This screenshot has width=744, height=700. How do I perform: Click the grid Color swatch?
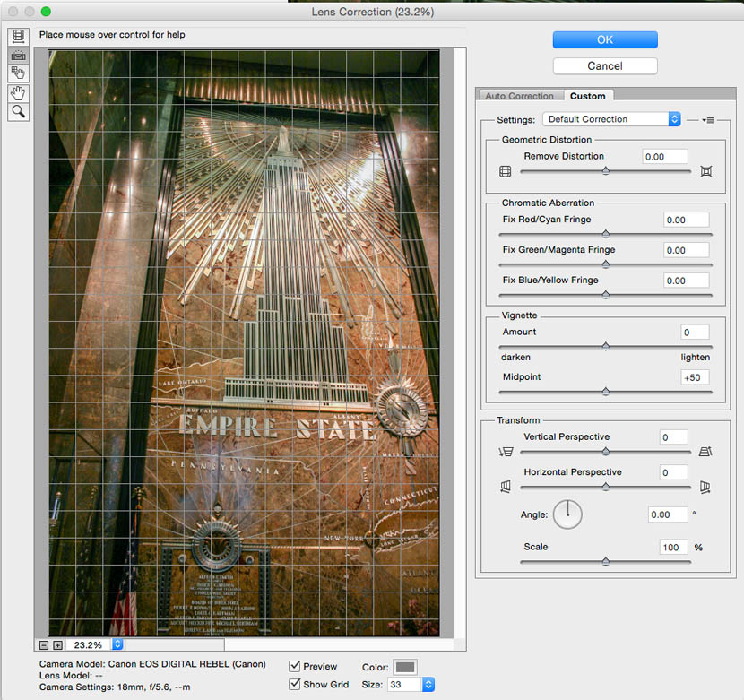click(x=405, y=667)
